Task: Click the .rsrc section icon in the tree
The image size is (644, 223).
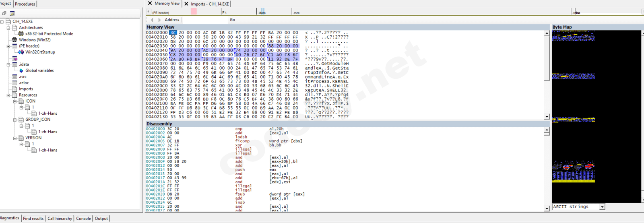Action: (x=14, y=76)
